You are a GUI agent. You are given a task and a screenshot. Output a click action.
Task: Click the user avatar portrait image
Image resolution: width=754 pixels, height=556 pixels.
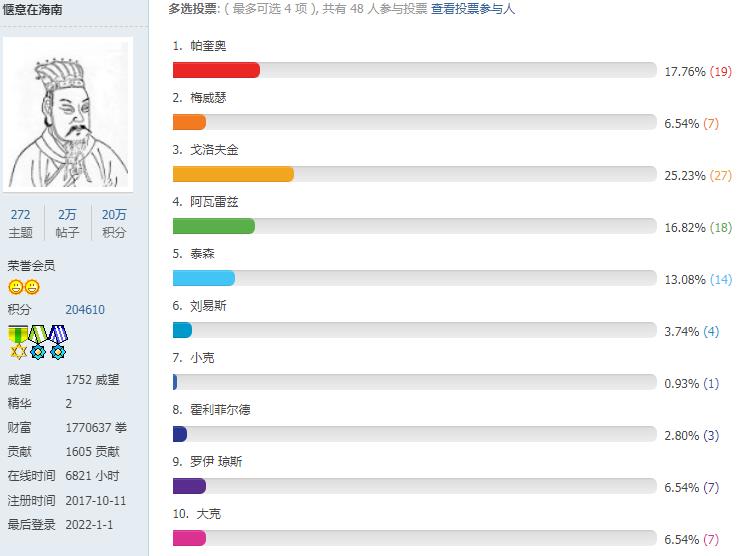pyautogui.click(x=68, y=114)
